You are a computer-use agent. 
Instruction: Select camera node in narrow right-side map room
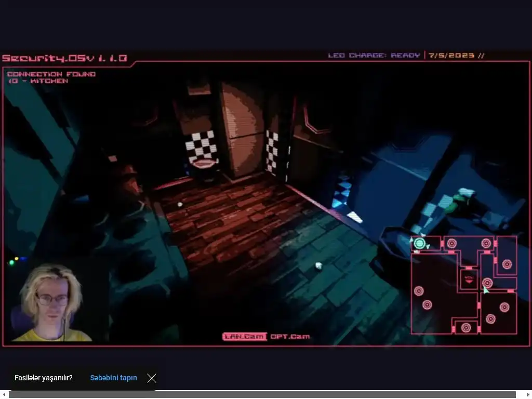pos(507,264)
